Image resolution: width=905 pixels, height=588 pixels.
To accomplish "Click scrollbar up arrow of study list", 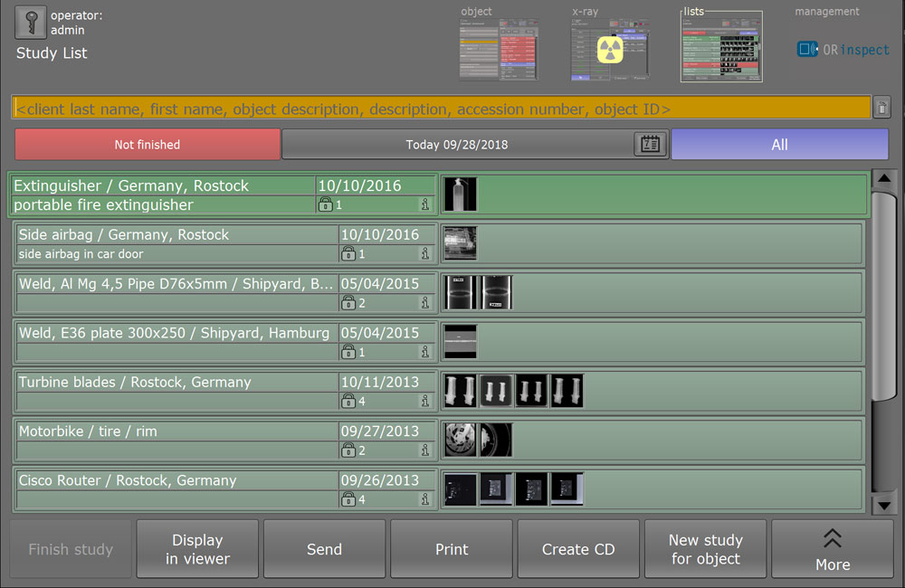I will 883,178.
